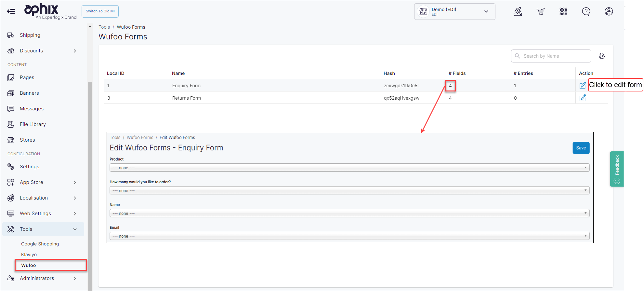Image resolution: width=644 pixels, height=291 pixels.
Task: Click the Switch To Old MI button
Action: (100, 11)
